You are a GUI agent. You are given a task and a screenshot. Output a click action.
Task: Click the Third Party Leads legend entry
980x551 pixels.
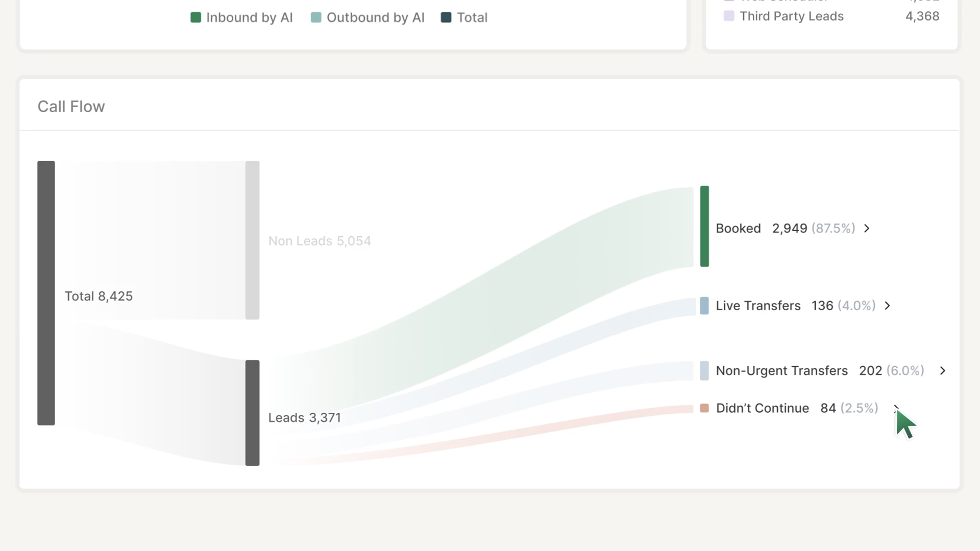791,16
